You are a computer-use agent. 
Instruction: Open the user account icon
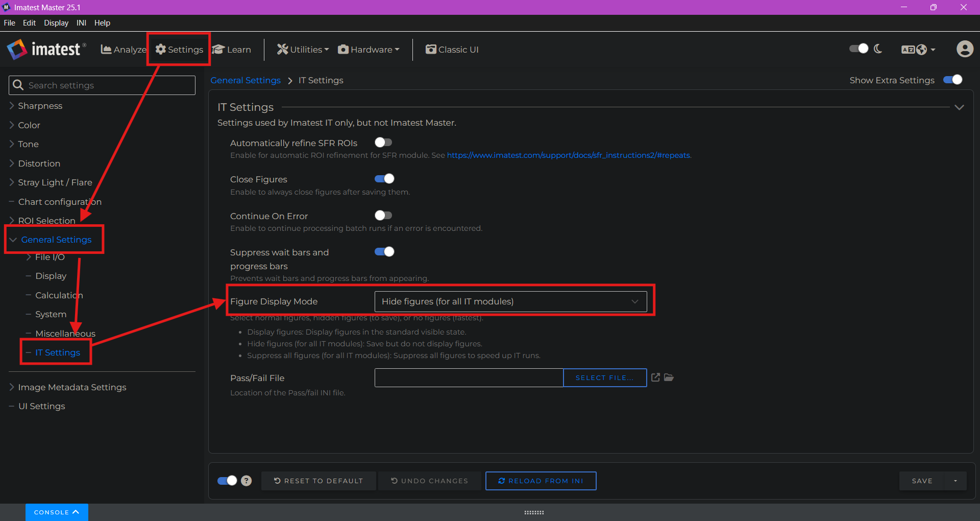[x=965, y=49]
